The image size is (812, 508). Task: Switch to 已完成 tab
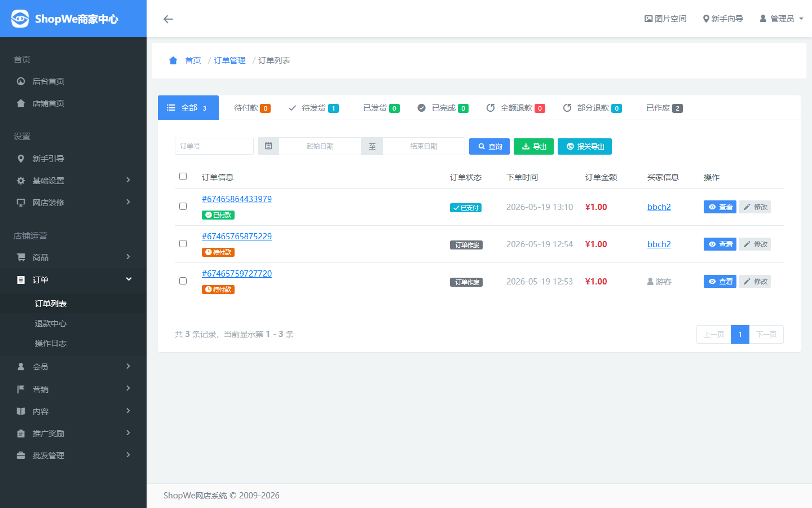[443, 108]
